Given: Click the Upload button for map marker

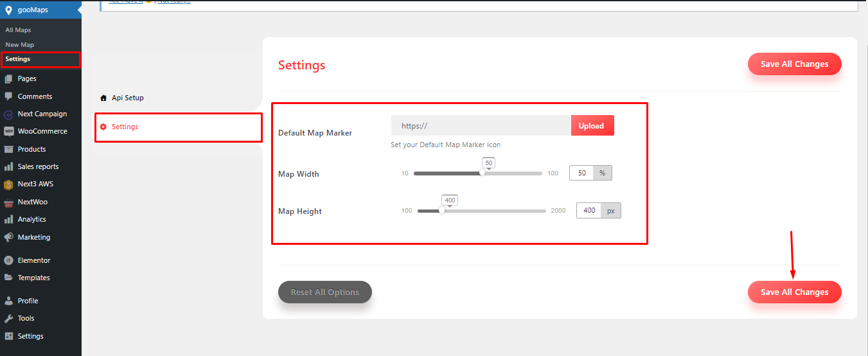Looking at the screenshot, I should pyautogui.click(x=592, y=125).
